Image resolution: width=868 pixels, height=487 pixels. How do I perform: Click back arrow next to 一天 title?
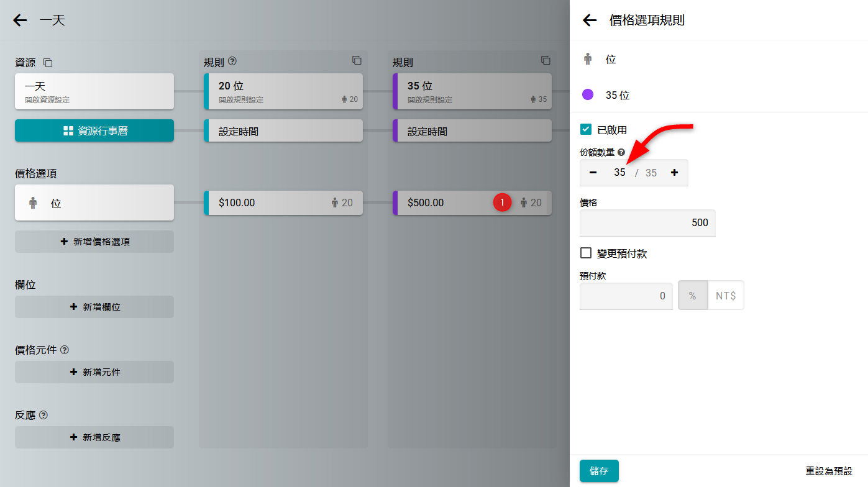(21, 20)
